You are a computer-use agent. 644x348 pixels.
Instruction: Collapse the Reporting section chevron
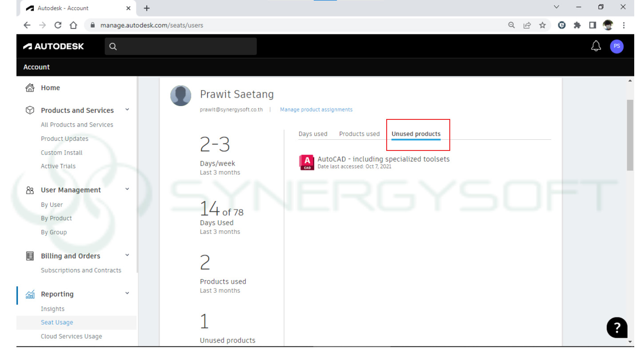tap(127, 293)
